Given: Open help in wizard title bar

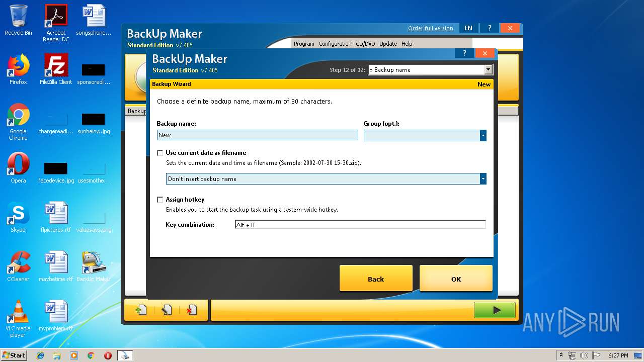Looking at the screenshot, I should [x=464, y=53].
